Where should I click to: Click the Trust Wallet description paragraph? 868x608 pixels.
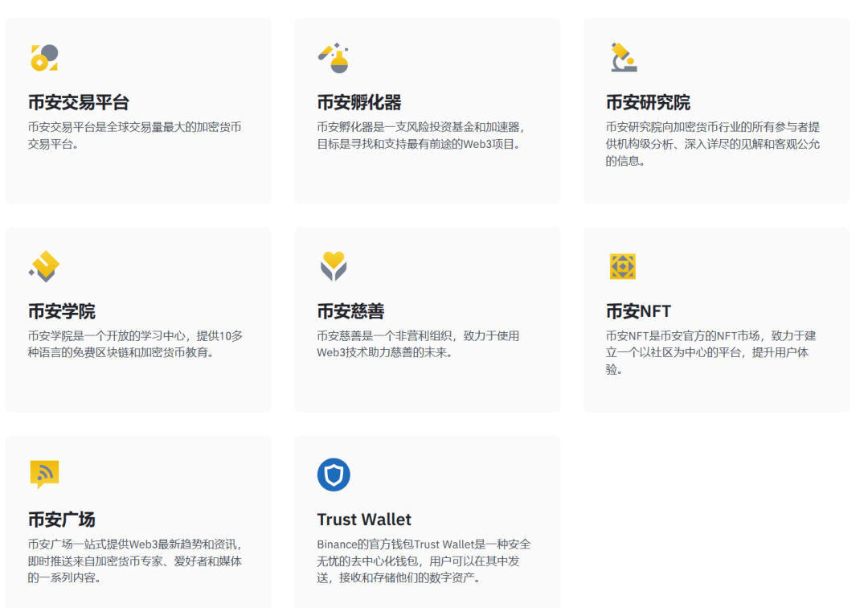424,561
